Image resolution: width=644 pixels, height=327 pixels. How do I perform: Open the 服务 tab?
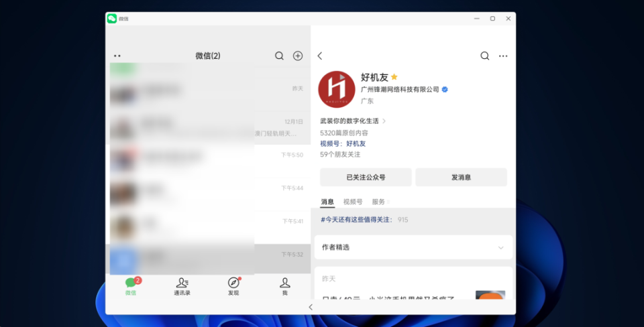(x=378, y=202)
